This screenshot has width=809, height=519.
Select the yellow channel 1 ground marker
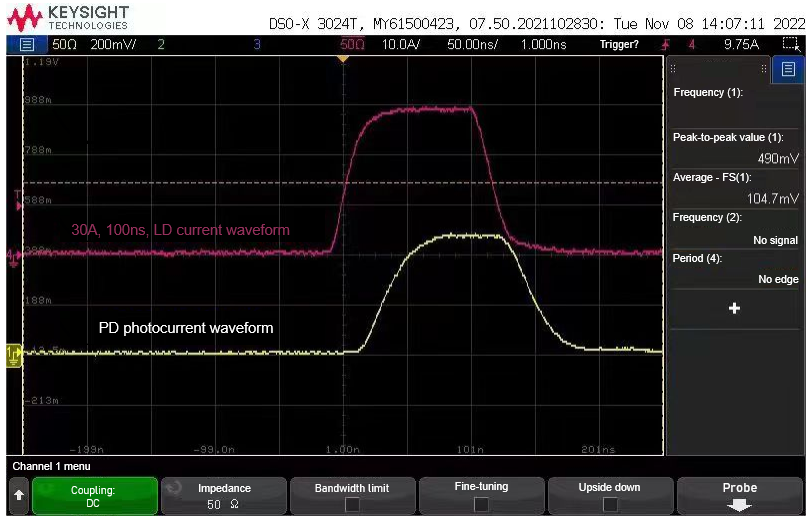click(x=13, y=352)
